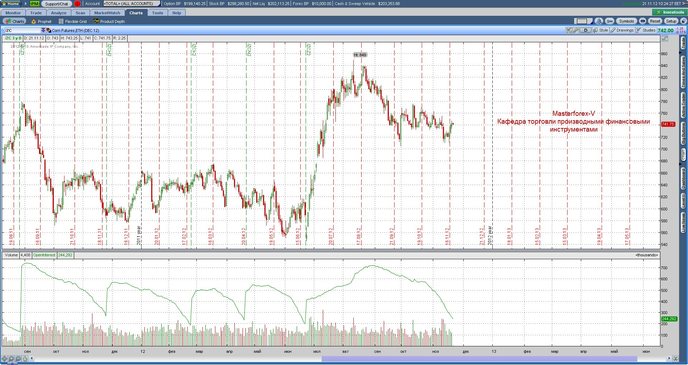Select the Flexible Grid sub-tab
The image size is (688, 365).
coord(72,21)
